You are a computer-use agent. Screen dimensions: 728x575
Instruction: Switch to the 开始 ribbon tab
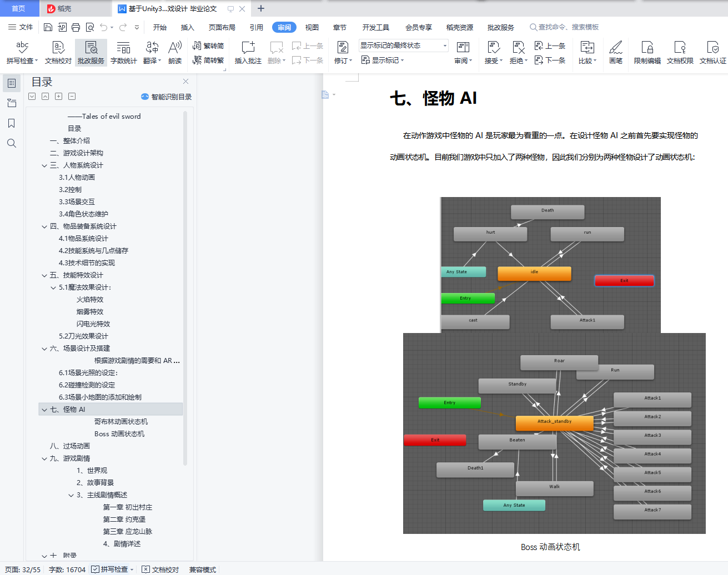(160, 27)
